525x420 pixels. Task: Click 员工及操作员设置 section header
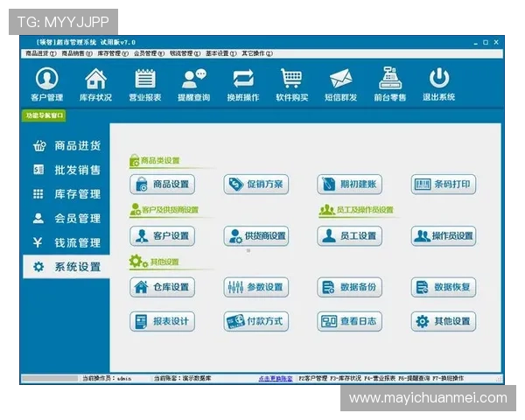(356, 210)
